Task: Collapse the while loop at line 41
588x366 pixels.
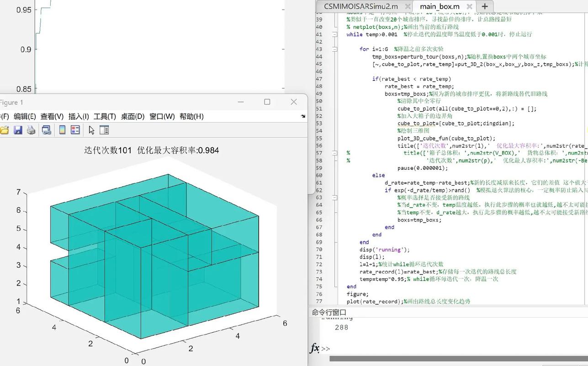Action: 334,34
